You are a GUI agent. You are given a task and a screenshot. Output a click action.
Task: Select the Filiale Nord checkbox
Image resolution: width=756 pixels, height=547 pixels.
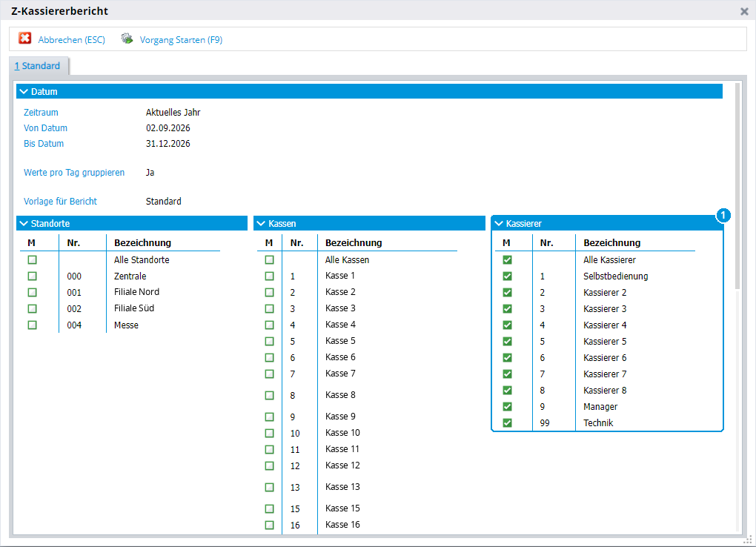tap(33, 292)
